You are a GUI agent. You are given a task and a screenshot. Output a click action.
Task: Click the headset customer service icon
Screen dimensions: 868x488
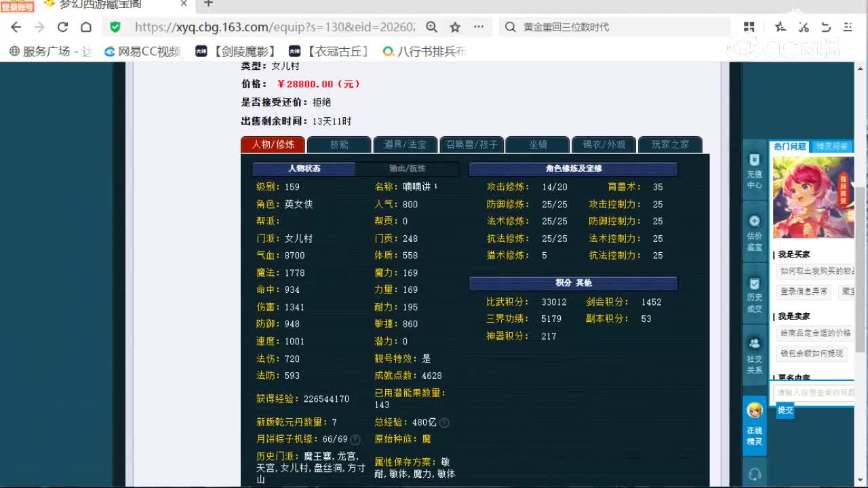point(755,474)
